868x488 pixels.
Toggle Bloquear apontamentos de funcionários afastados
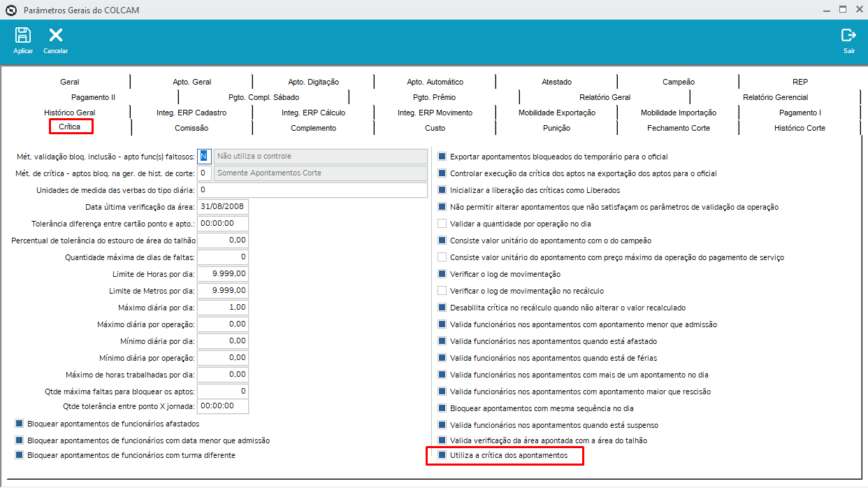[x=19, y=424]
